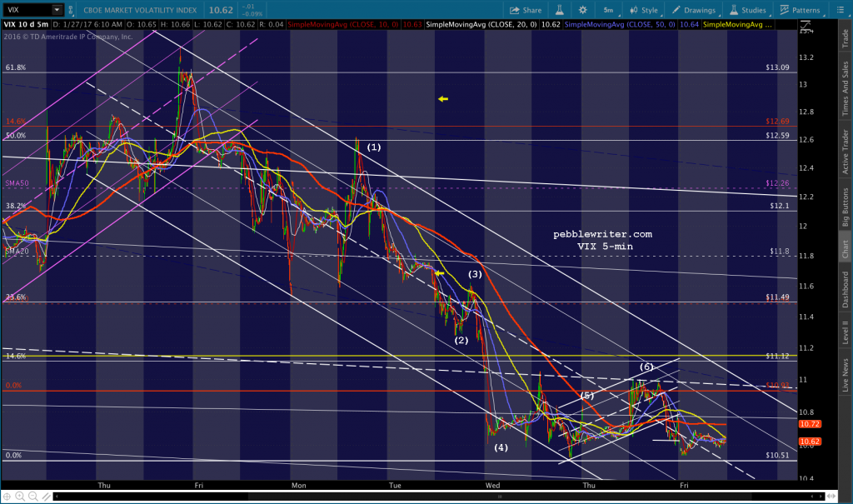Click the 10.62 red price bubble
The height and width of the screenshot is (504, 853).
click(810, 442)
